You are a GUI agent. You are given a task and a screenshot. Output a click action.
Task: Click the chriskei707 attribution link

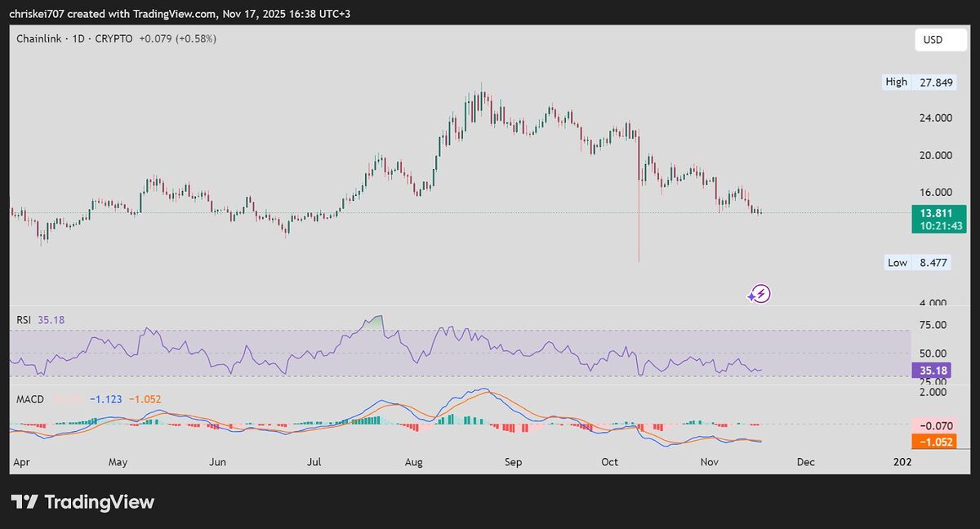[38, 13]
